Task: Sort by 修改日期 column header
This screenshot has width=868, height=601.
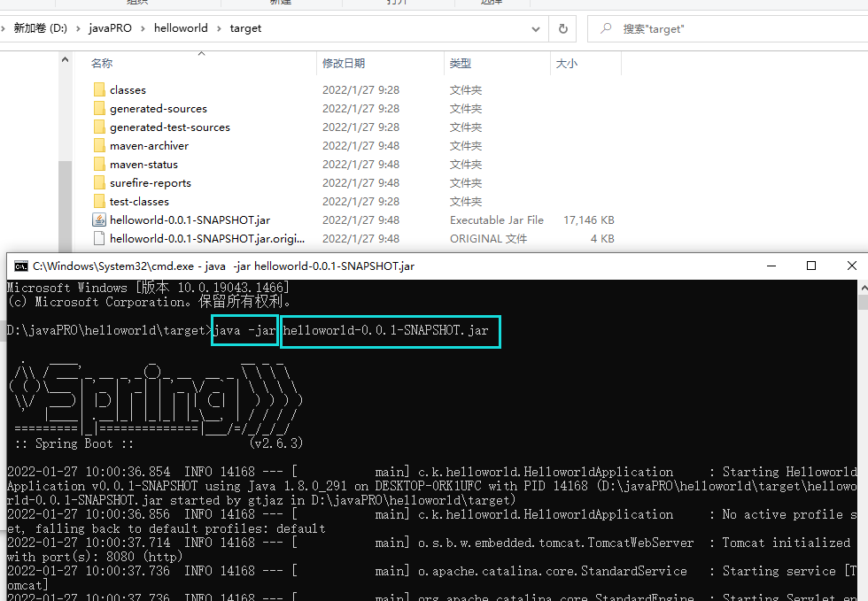Action: coord(344,64)
